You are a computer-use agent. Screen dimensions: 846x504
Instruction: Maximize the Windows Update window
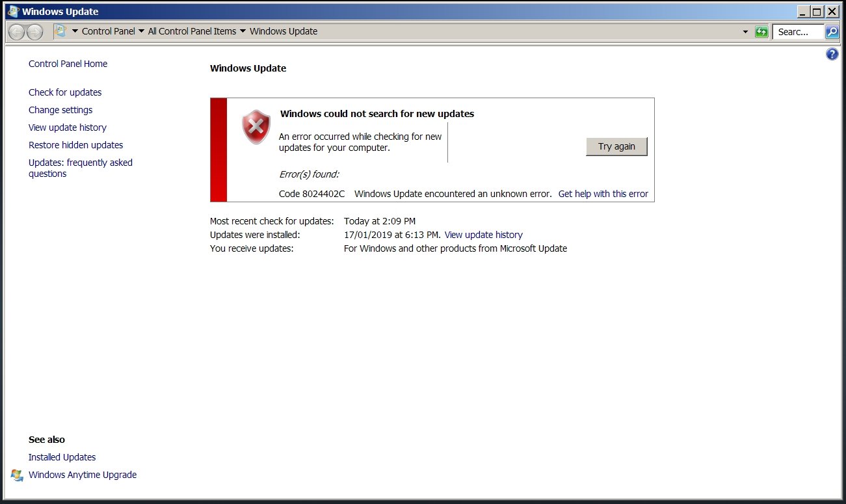[x=817, y=11]
